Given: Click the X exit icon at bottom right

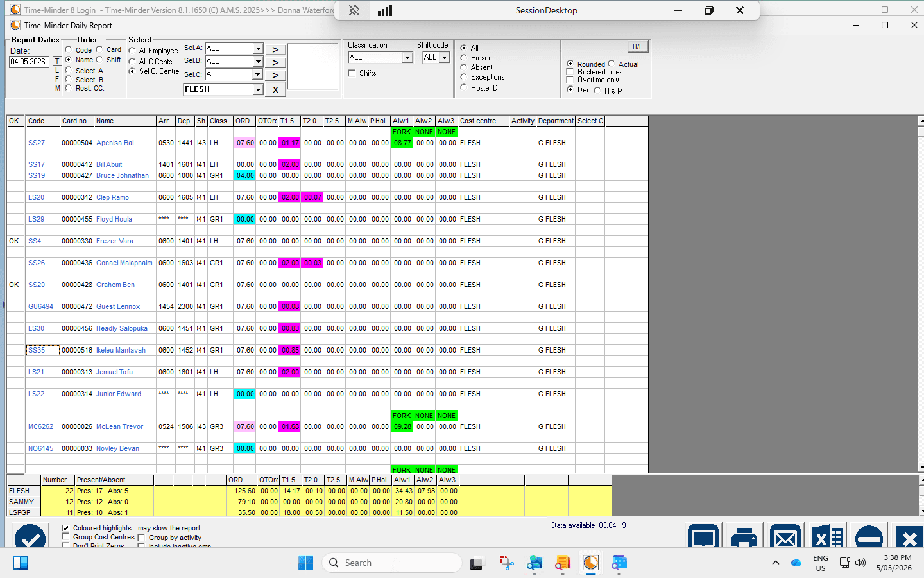Looking at the screenshot, I should [x=909, y=536].
